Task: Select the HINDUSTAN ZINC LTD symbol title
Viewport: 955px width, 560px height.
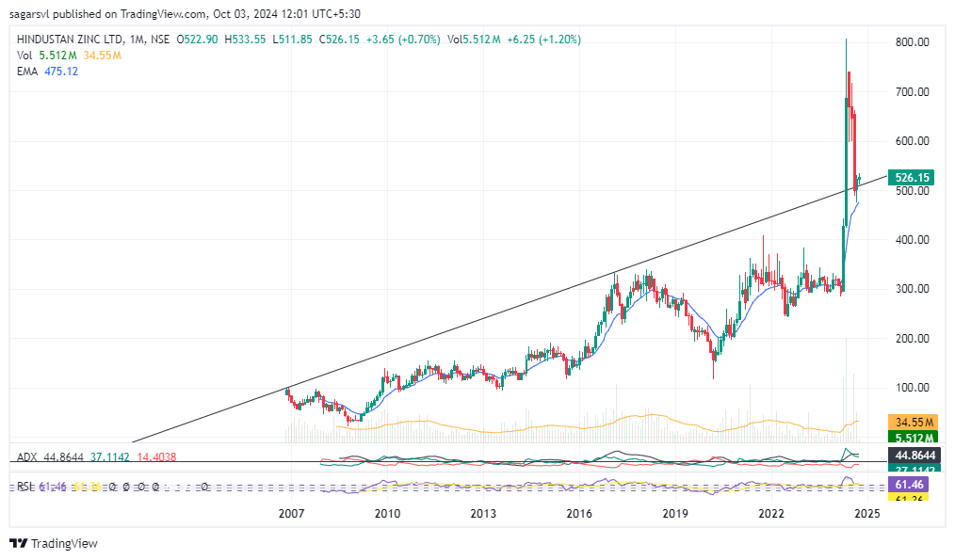Action: click(70, 40)
